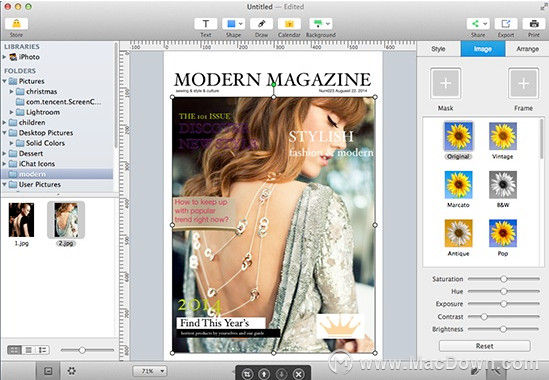Viewport: 549px width, 380px height.
Task: Expand the iPhoto library
Action: coord(4,57)
